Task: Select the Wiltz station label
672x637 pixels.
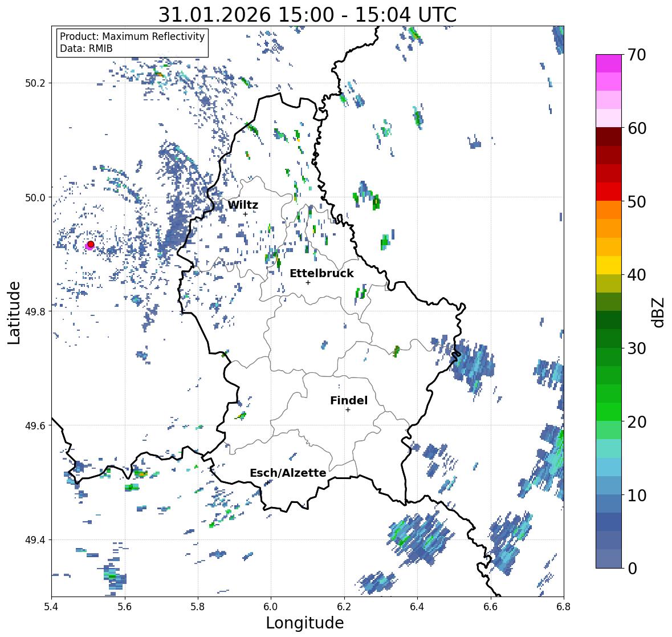Action: (x=243, y=205)
